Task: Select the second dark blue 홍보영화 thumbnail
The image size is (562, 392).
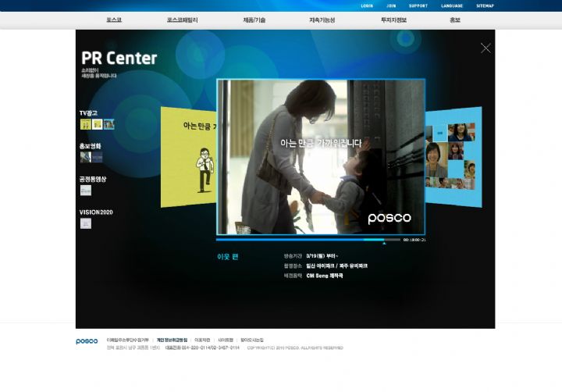Action: point(97,157)
